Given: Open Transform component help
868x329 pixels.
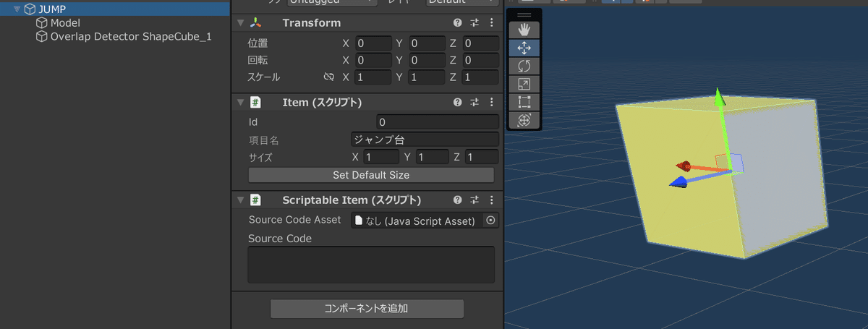Looking at the screenshot, I should (457, 23).
